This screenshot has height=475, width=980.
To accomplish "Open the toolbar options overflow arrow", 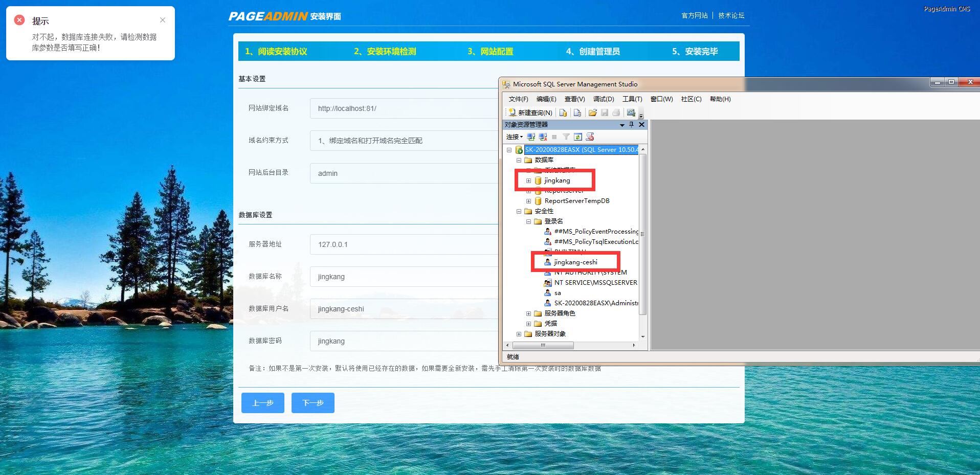I will tap(641, 116).
